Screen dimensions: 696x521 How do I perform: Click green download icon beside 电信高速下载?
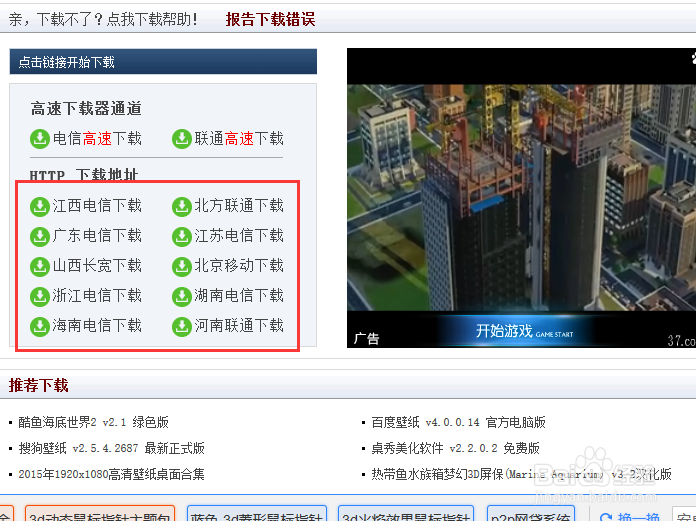click(40, 139)
